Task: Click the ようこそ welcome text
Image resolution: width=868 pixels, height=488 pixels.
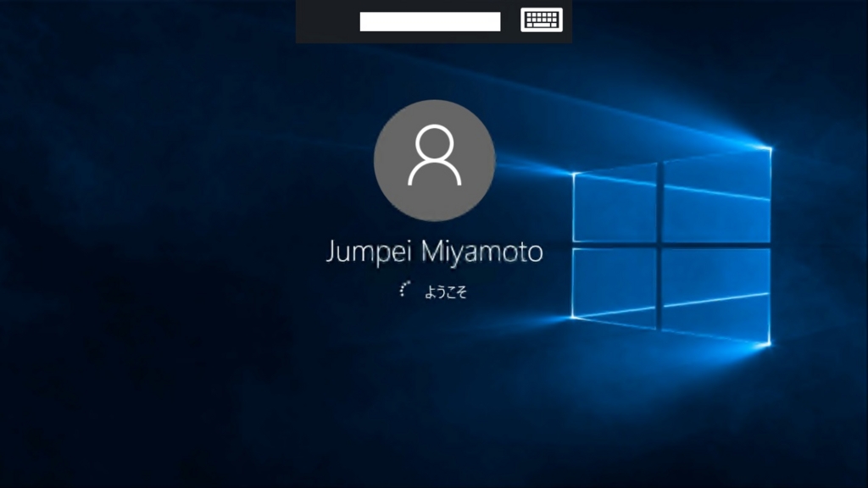Action: coord(446,292)
